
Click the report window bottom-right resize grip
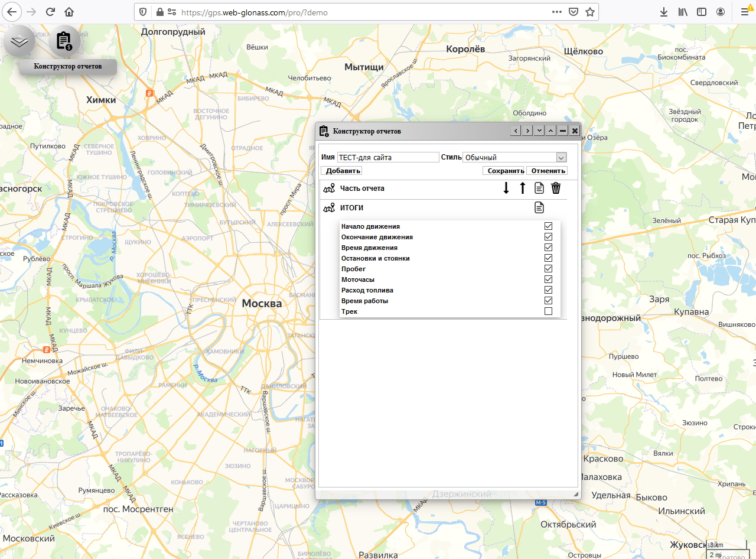click(x=576, y=494)
